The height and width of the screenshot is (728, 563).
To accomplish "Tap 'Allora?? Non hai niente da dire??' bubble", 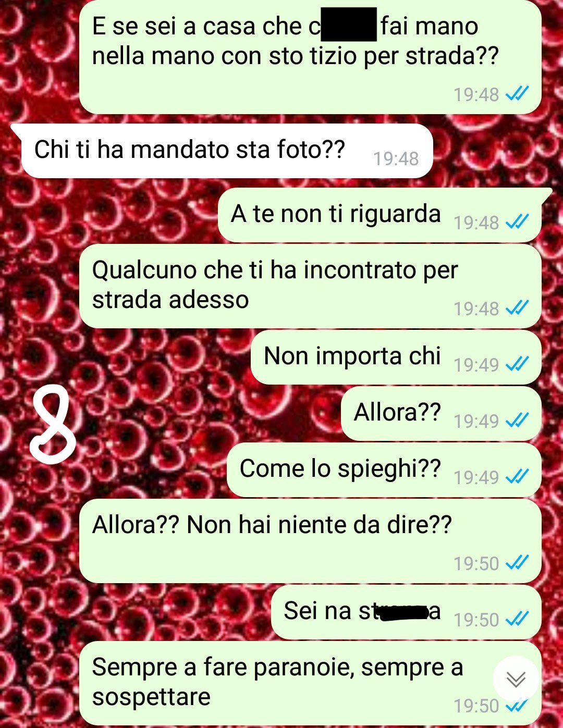I will pyautogui.click(x=310, y=541).
